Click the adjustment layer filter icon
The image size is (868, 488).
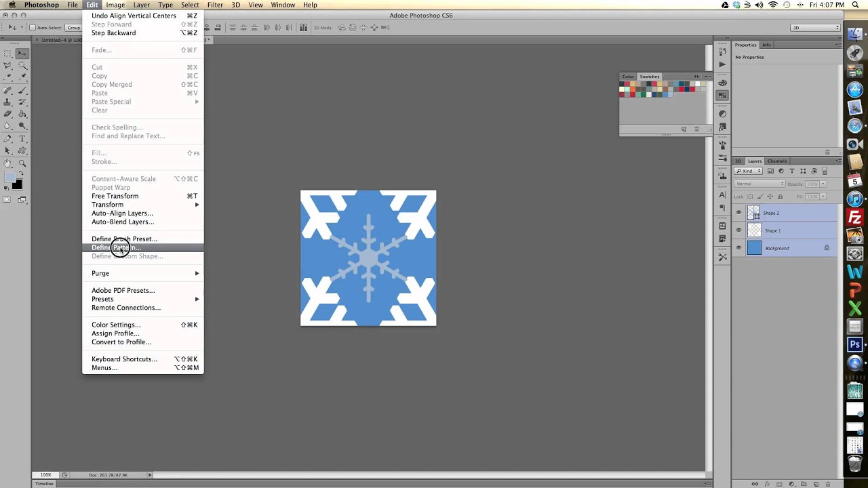click(781, 171)
